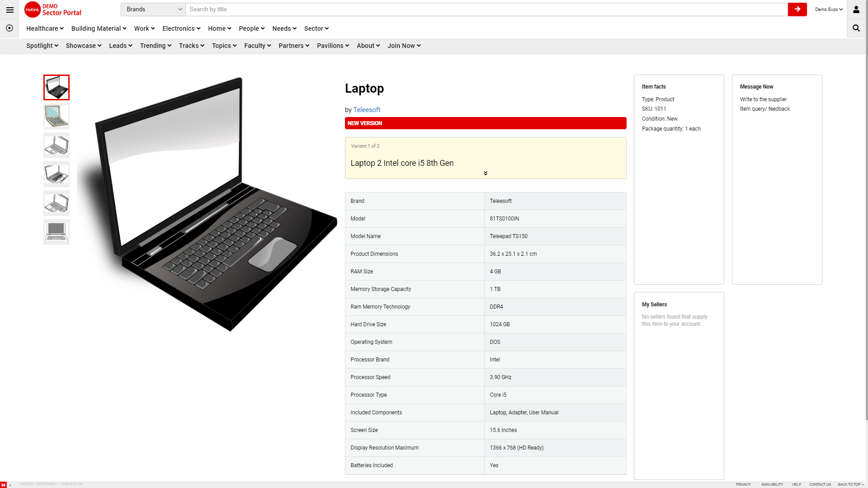Screen dimensions: 868x488
Task: Open the Tracks menu
Action: (192, 46)
